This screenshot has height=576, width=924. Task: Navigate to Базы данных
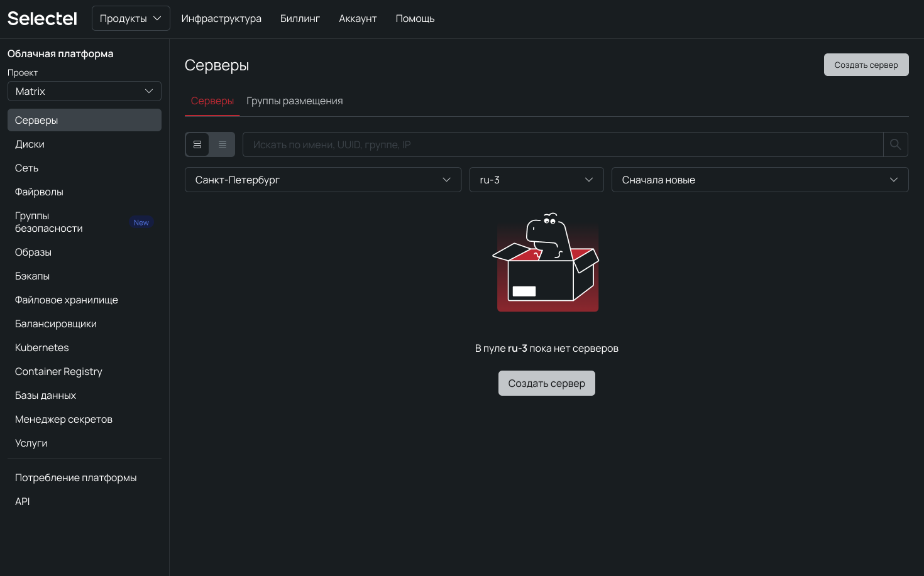click(x=84, y=395)
